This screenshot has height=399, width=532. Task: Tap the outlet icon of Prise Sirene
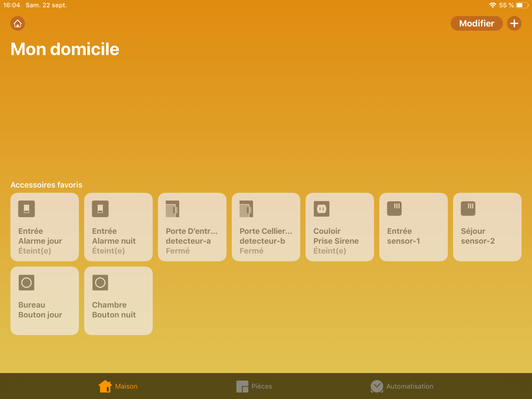point(321,209)
